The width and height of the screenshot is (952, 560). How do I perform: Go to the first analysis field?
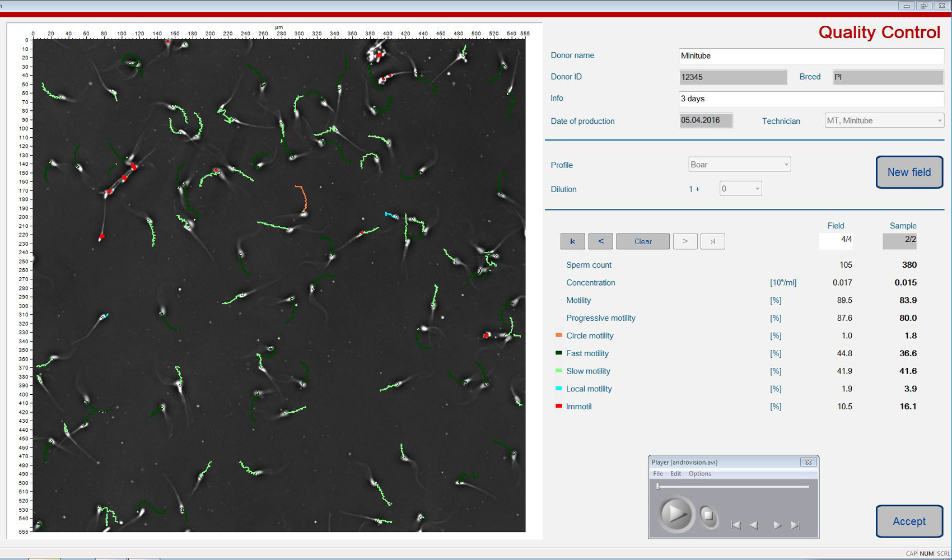[572, 241]
